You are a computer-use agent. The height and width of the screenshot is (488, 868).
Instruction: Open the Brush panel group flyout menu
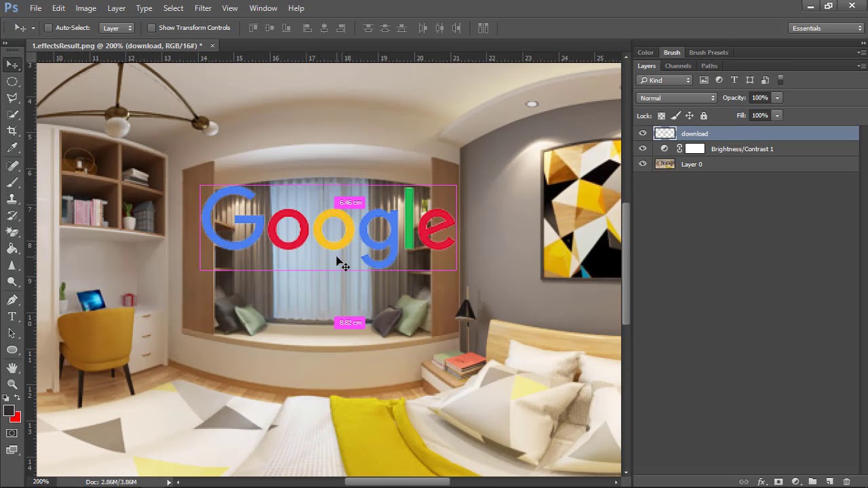(861, 52)
